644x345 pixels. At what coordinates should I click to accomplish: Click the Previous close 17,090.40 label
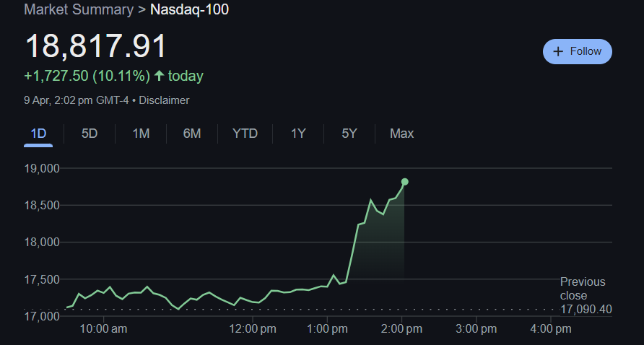tap(586, 296)
